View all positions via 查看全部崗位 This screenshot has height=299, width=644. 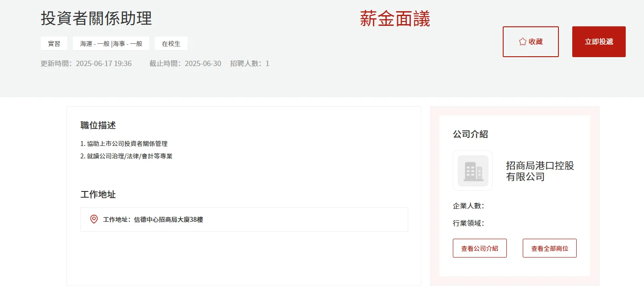coord(550,248)
